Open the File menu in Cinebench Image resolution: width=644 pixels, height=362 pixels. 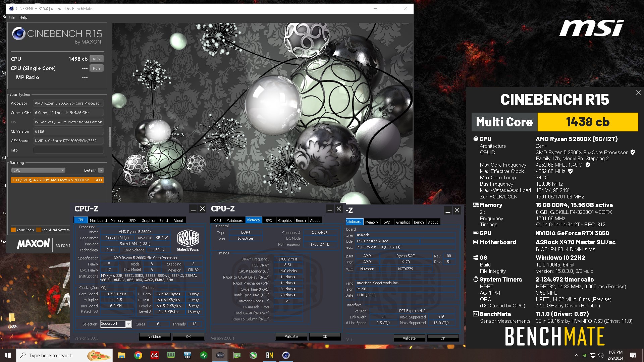pyautogui.click(x=12, y=17)
